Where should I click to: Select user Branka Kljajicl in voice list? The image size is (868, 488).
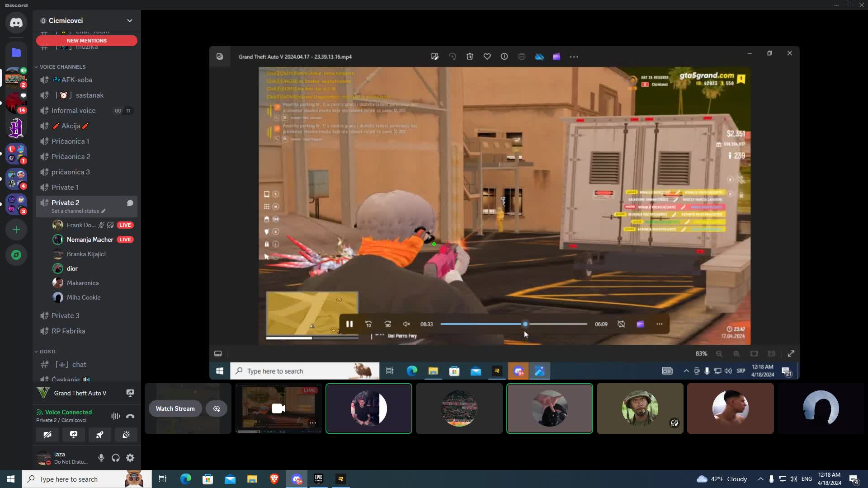coord(94,254)
